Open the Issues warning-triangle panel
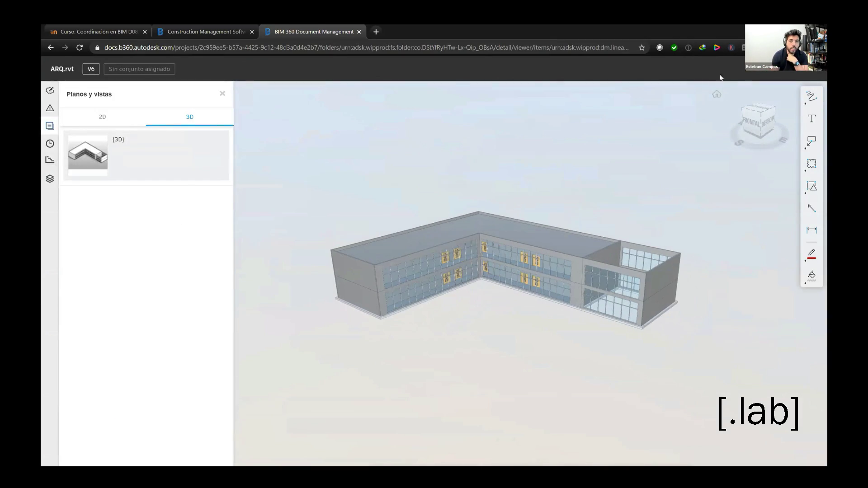868x488 pixels. click(50, 108)
